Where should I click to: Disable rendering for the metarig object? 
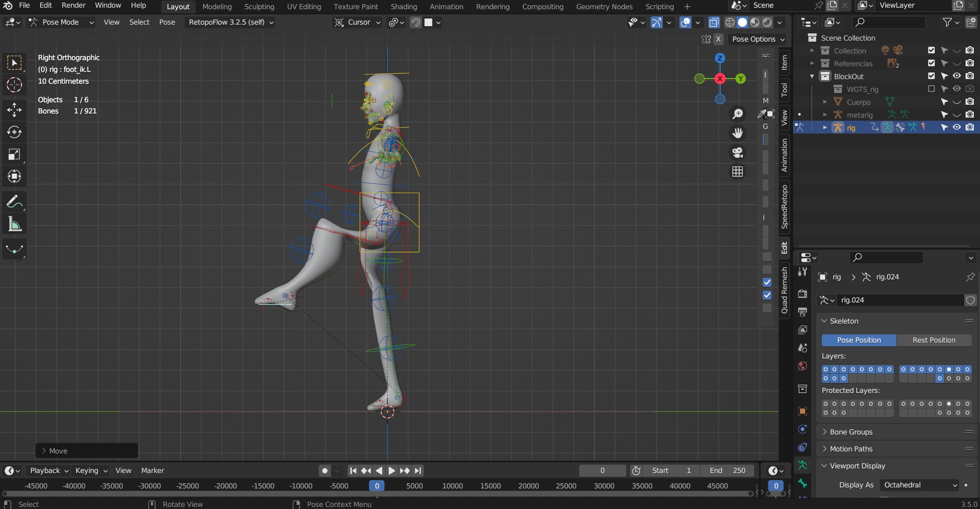[x=970, y=115]
